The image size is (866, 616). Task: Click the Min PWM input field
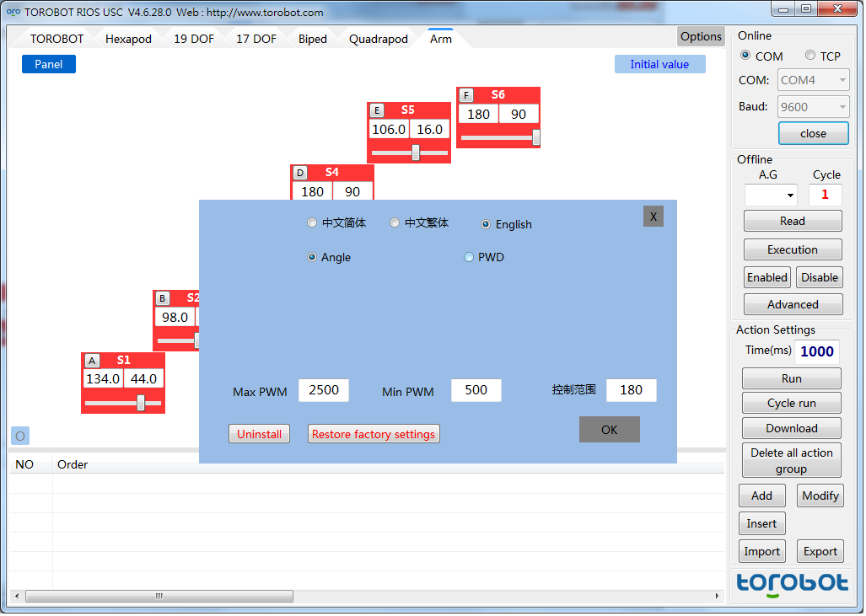click(x=476, y=390)
